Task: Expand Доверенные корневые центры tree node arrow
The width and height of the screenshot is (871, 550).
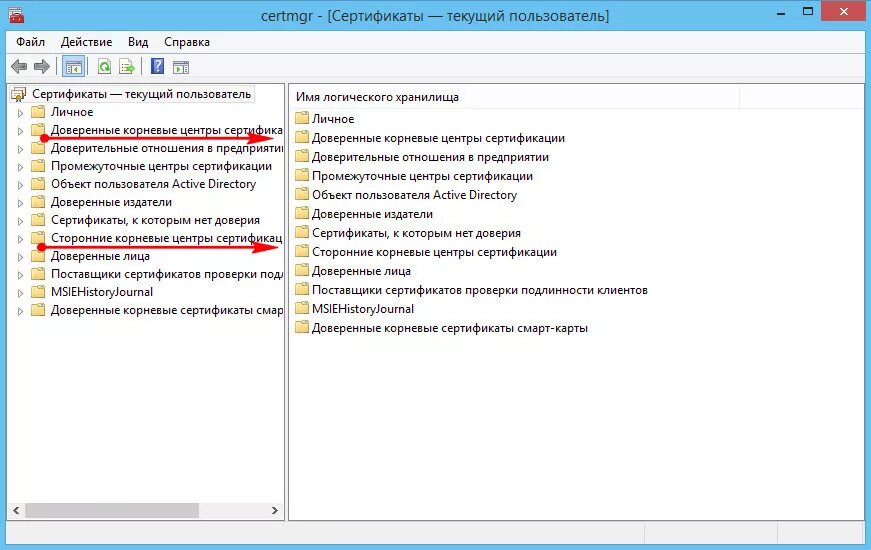Action: coord(21,131)
